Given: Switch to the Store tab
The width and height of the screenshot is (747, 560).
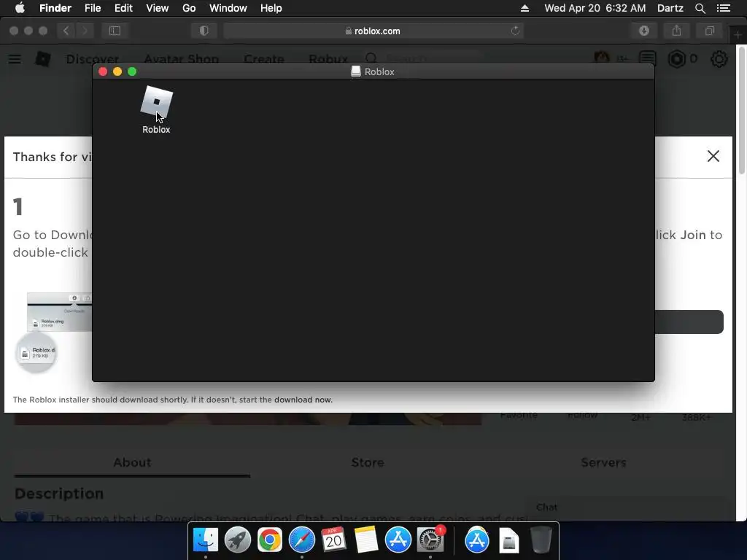Looking at the screenshot, I should (x=368, y=462).
